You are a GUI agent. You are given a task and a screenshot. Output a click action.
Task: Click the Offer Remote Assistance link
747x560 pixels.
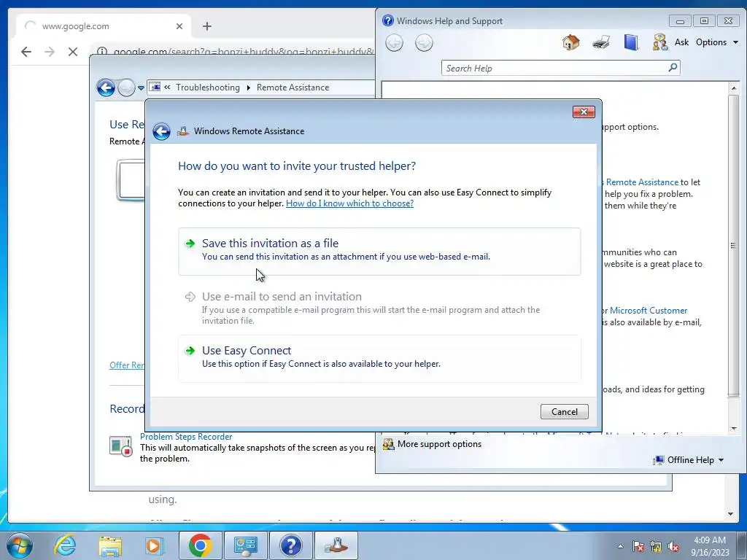click(x=127, y=365)
